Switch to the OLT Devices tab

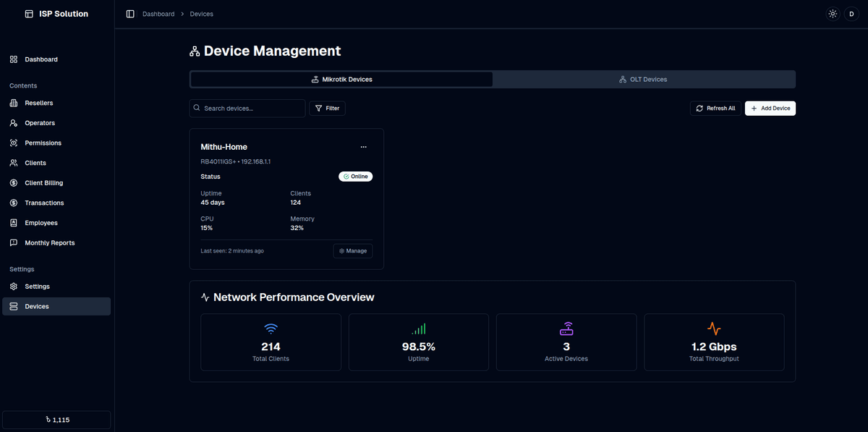[x=642, y=79]
